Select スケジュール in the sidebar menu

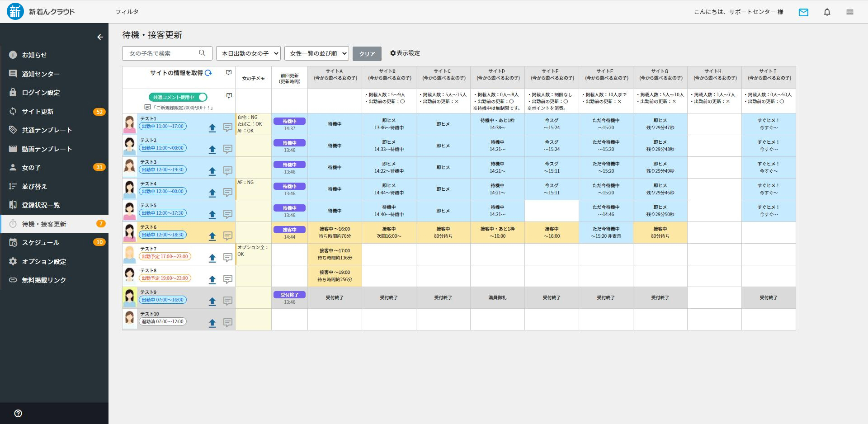coord(41,243)
